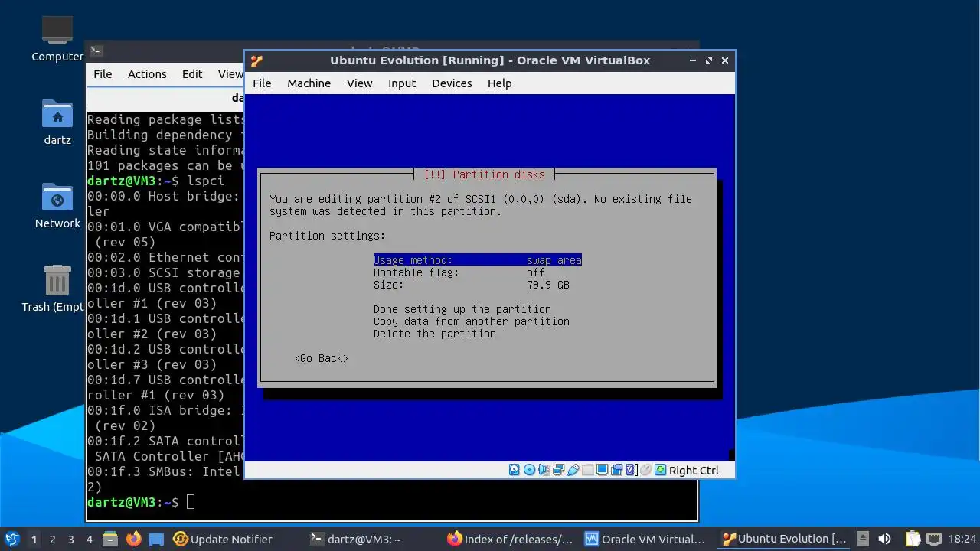Click the 'Right Ctrl' host key label
This screenshot has width=980, height=551.
[694, 470]
